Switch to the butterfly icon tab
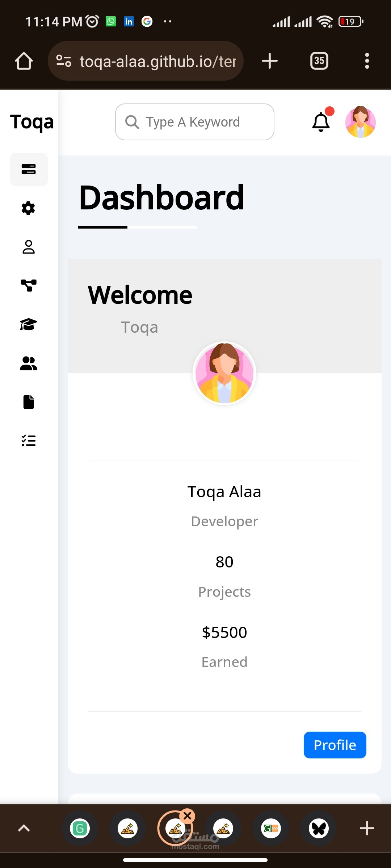 (319, 828)
